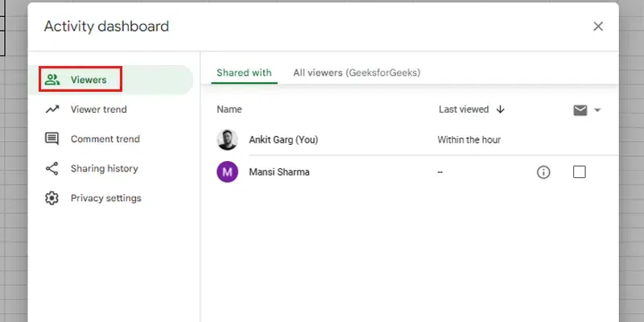
Task: Click the Last viewed column header
Action: pos(463,109)
